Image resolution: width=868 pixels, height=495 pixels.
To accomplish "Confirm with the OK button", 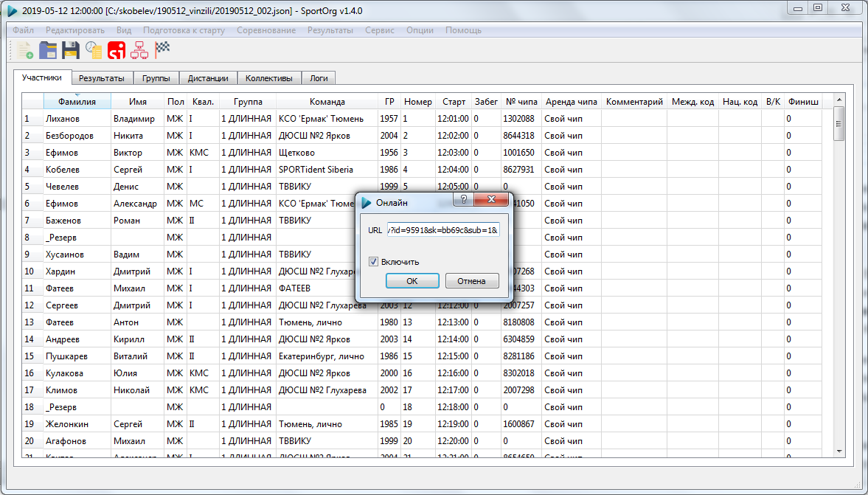I will pyautogui.click(x=412, y=281).
